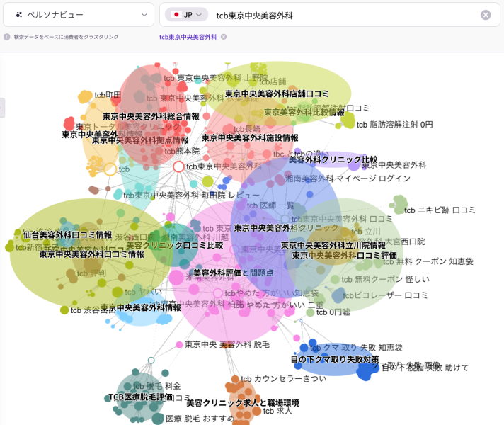Select the orange hollow tcb node
Viewport: 504px width, 425px height.
point(110,169)
